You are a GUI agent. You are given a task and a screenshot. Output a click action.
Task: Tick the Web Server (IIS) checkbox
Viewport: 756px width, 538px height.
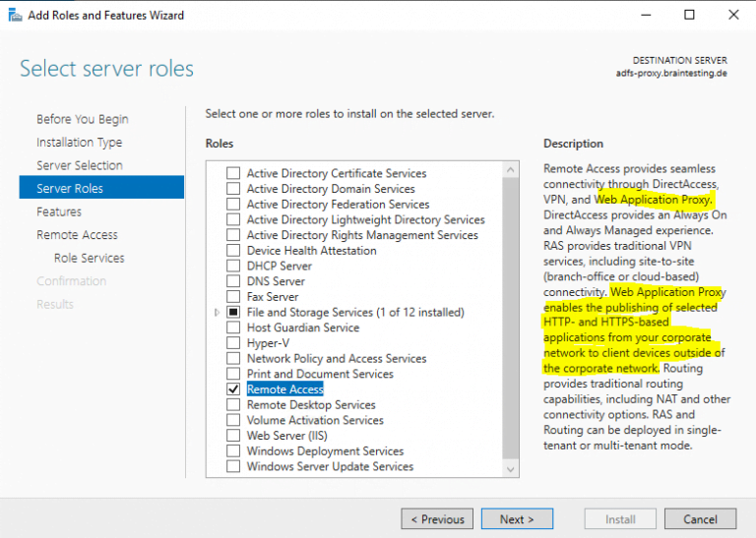[x=233, y=435]
